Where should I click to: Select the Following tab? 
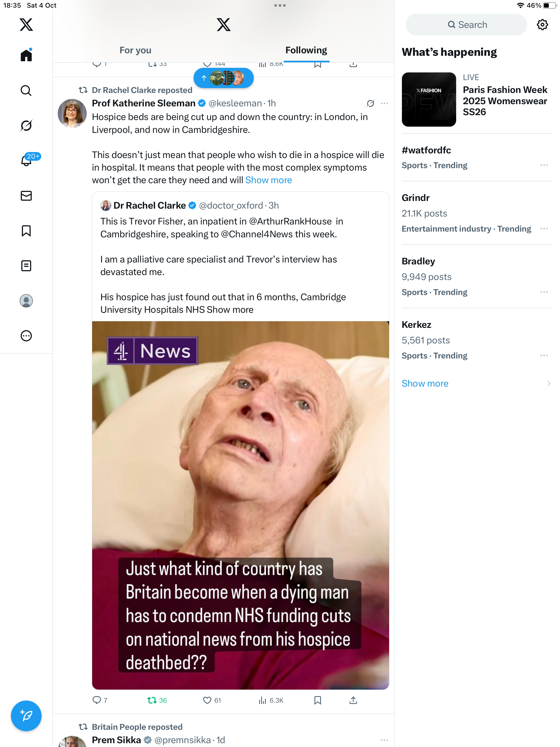pyautogui.click(x=306, y=50)
